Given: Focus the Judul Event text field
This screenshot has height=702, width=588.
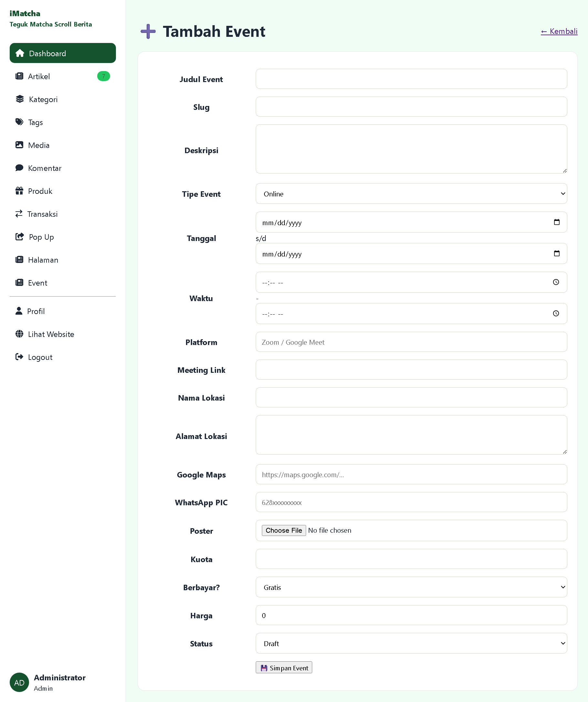Looking at the screenshot, I should 411,79.
